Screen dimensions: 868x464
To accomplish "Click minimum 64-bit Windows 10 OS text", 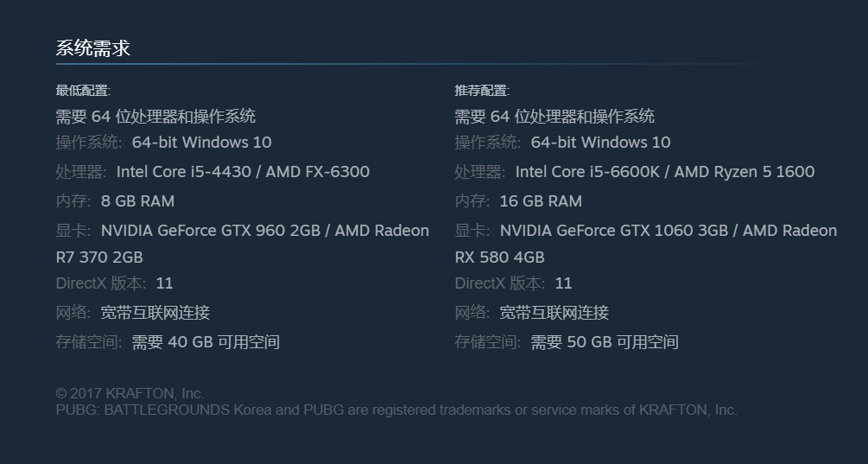I will point(202,143).
